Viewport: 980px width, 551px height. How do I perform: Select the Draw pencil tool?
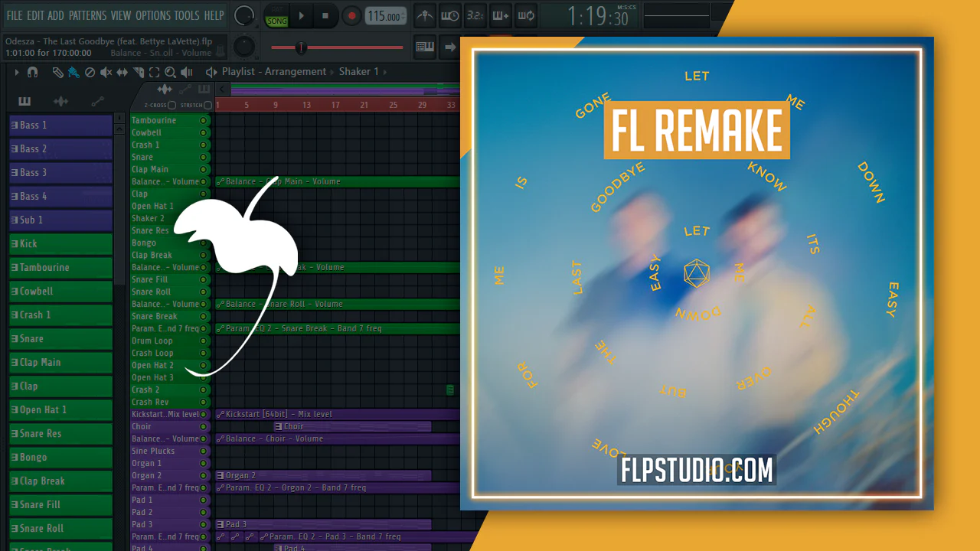58,72
